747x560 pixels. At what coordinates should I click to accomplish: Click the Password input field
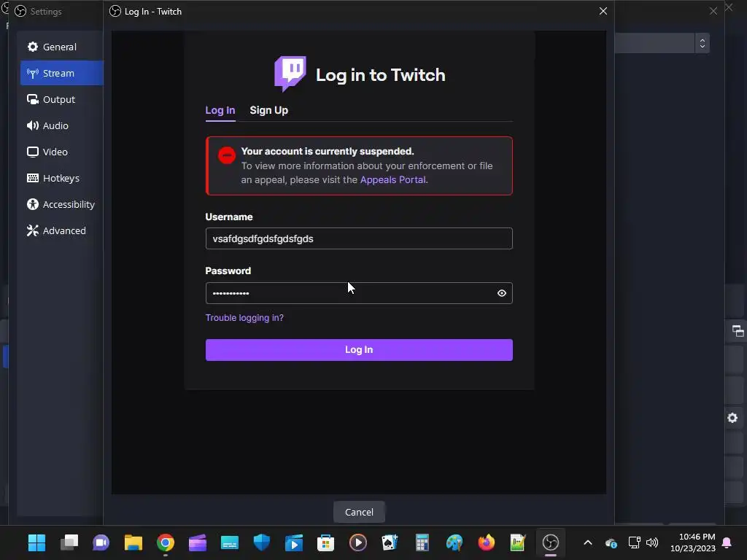pos(359,293)
